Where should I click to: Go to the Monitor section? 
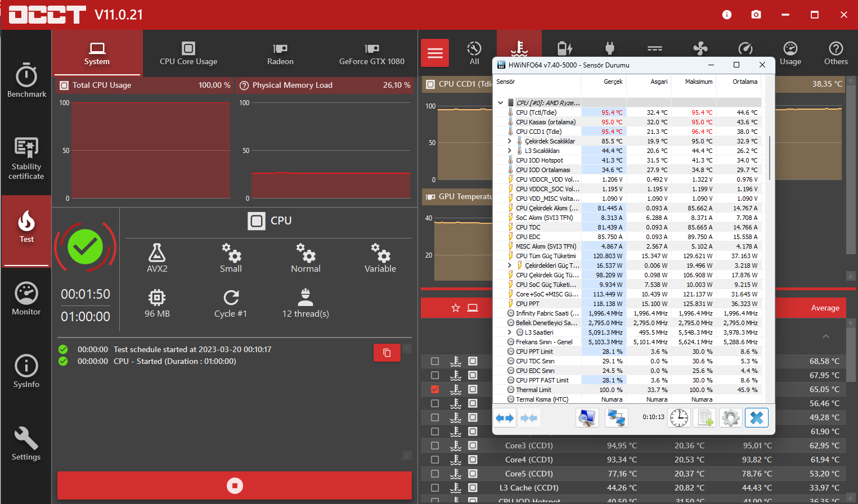click(26, 299)
